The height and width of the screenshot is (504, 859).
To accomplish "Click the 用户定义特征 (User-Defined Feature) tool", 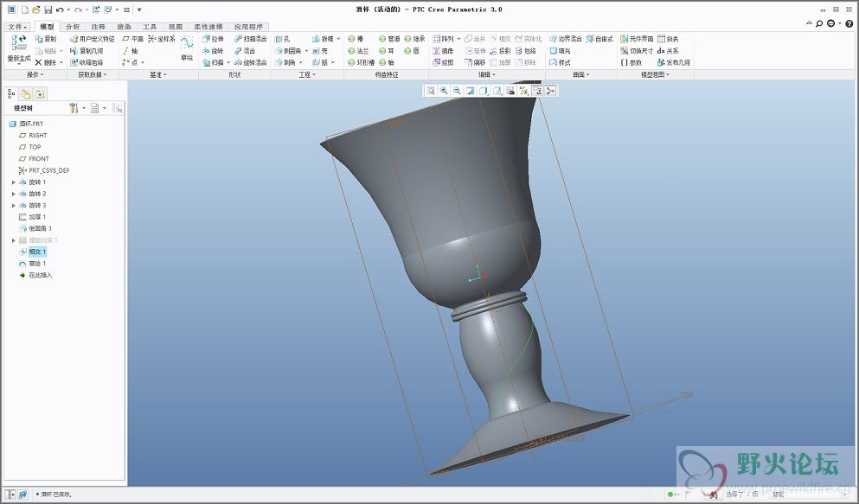I will (92, 39).
